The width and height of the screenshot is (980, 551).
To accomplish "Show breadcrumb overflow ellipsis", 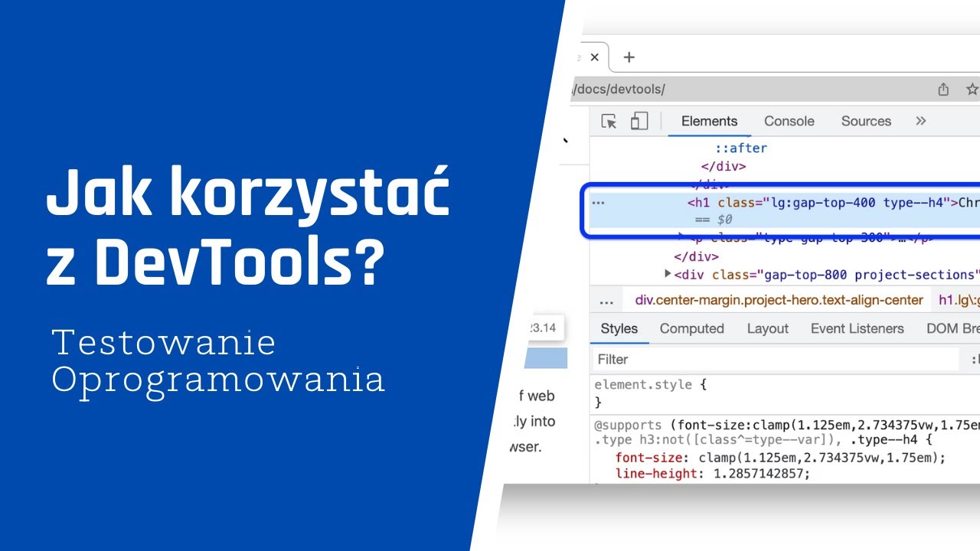I will coord(606,301).
